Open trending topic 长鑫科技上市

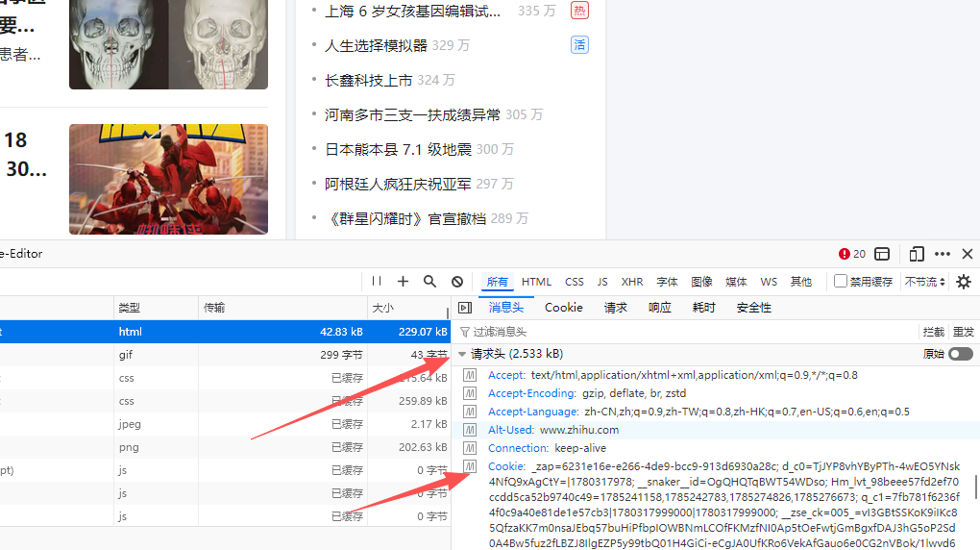pyautogui.click(x=369, y=80)
